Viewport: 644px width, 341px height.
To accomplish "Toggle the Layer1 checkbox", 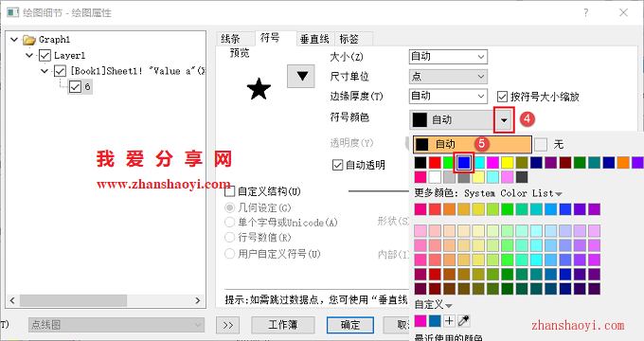I will point(45,56).
